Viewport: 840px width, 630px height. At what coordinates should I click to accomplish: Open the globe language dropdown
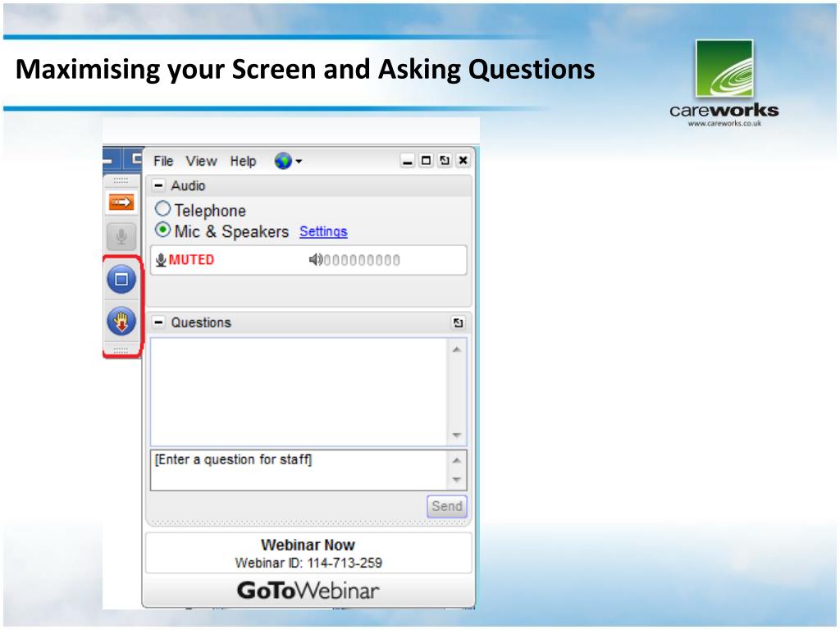pyautogui.click(x=288, y=161)
